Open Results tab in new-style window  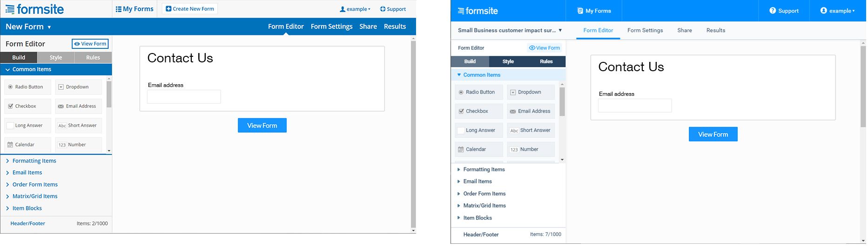click(716, 30)
